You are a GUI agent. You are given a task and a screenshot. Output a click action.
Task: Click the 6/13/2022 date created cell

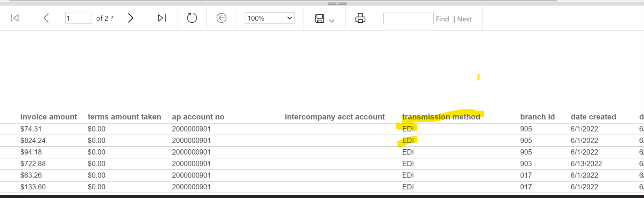pyautogui.click(x=586, y=164)
